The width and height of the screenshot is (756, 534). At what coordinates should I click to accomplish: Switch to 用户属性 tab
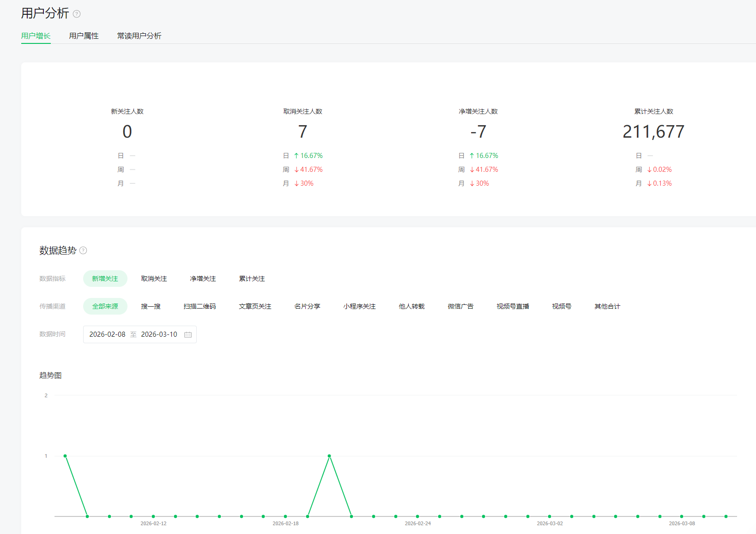(x=84, y=36)
